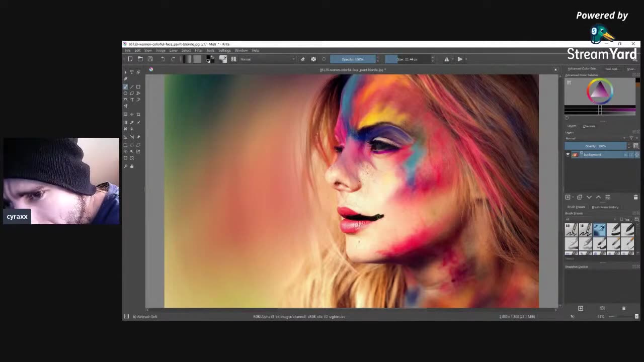This screenshot has height=362, width=644.
Task: Click the Undo arrow in toolbar
Action: pos(163,59)
